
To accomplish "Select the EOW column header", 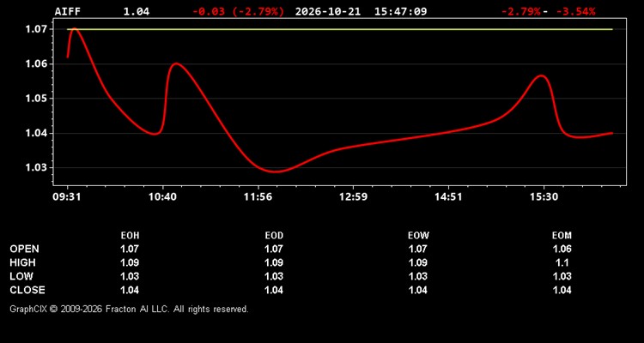I will pyautogui.click(x=418, y=236).
